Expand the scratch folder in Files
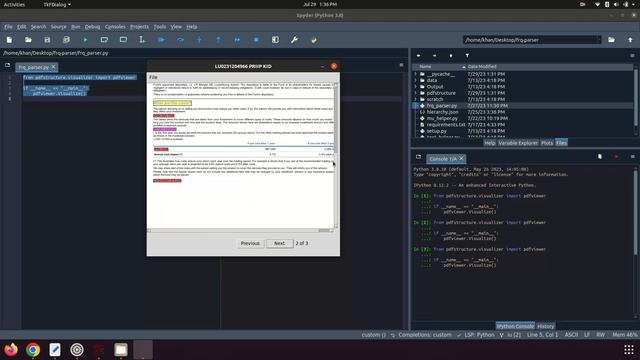Viewport: 640px width, 360px height. pos(416,99)
